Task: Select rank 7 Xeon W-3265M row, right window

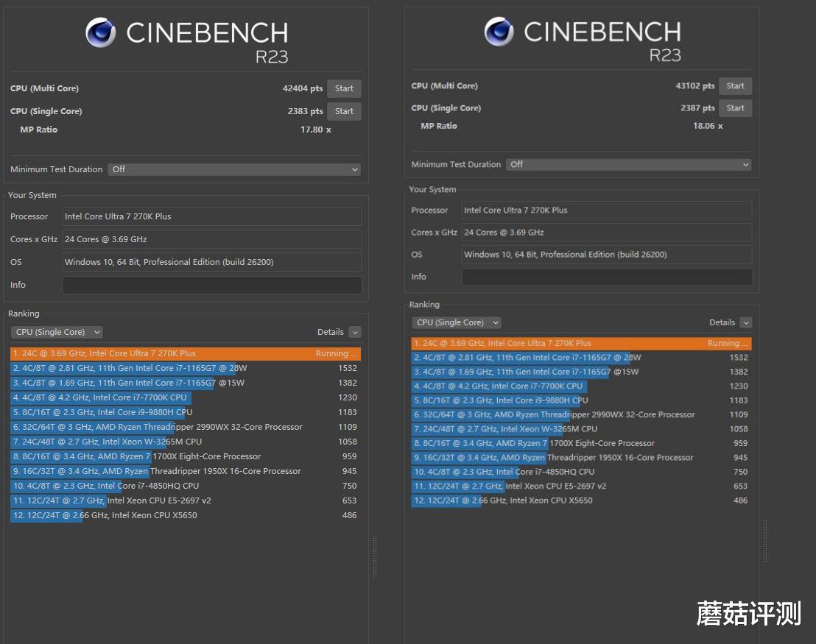Action: point(581,429)
